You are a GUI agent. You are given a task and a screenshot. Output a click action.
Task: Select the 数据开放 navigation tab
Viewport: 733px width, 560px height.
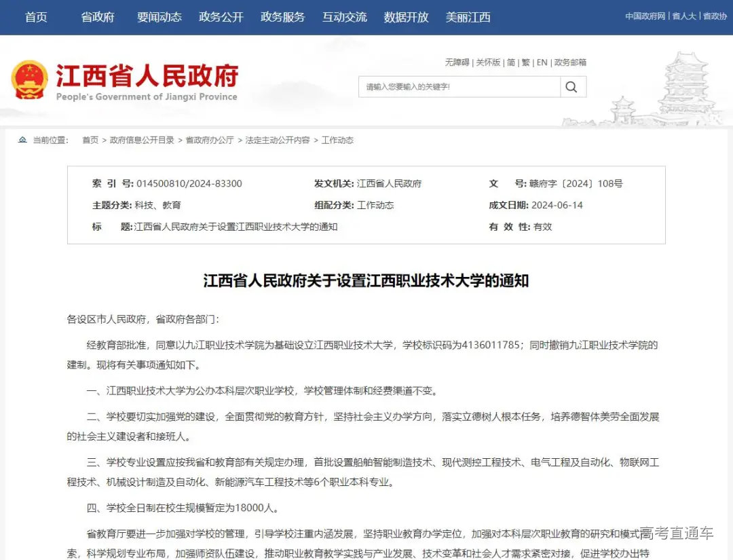[x=406, y=17]
